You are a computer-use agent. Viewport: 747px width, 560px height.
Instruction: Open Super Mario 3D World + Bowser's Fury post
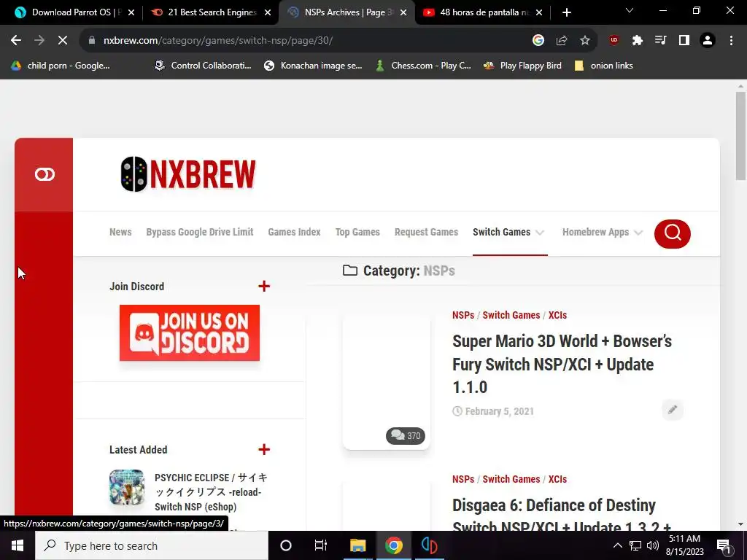click(562, 365)
